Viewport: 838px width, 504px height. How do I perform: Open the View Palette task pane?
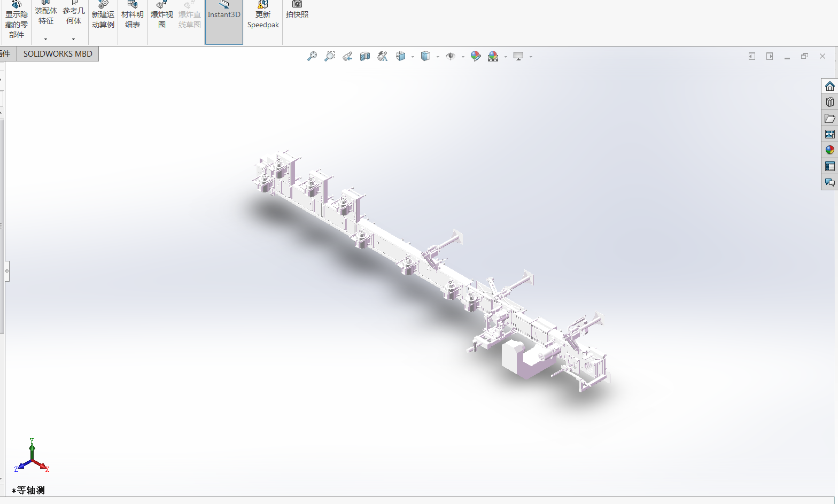[829, 134]
